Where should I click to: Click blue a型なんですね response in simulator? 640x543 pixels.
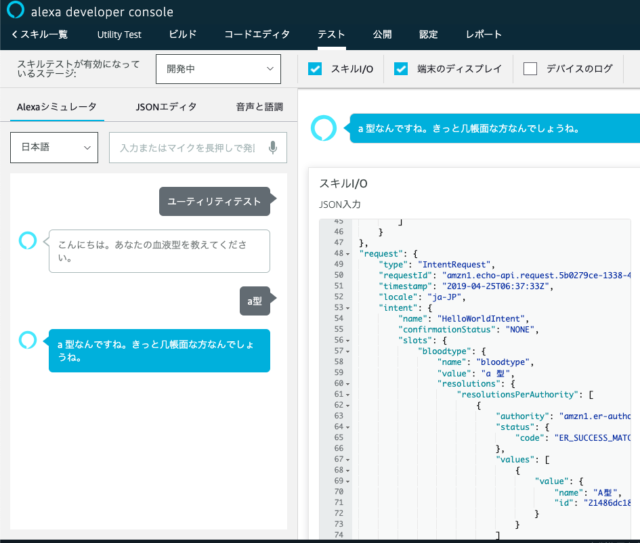click(159, 351)
